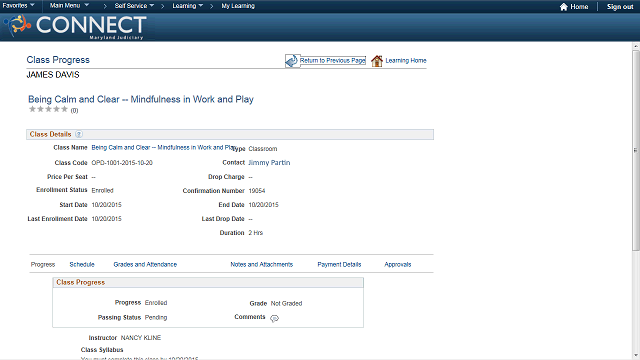Open the Grades and Attendance tab

[x=145, y=264]
